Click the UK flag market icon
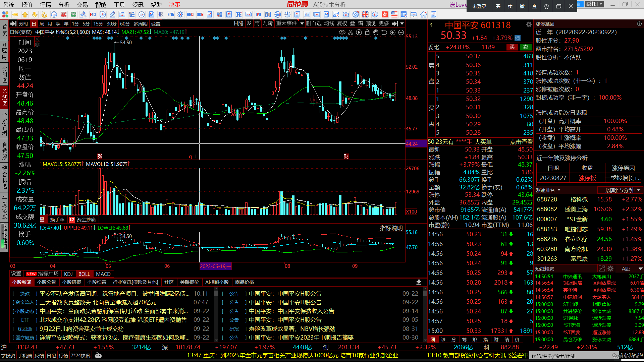This screenshot has width=644, height=362. coord(365,14)
